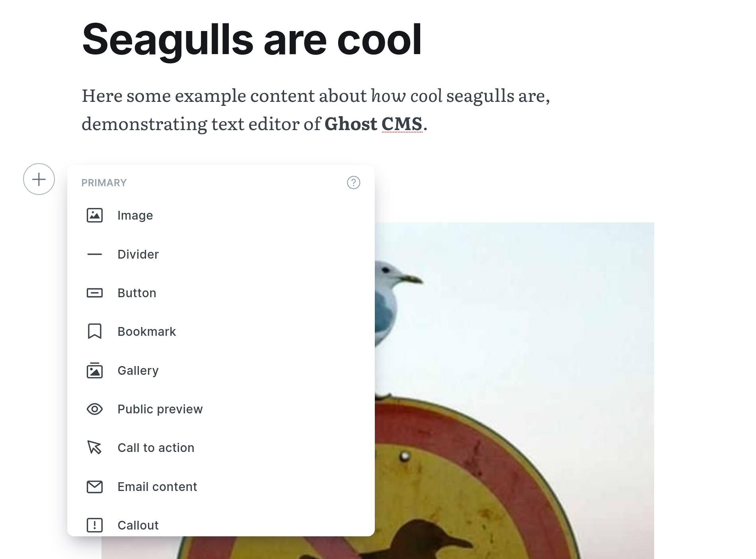Click the Bookmark icon
This screenshot has height=559, width=756.
coord(95,331)
